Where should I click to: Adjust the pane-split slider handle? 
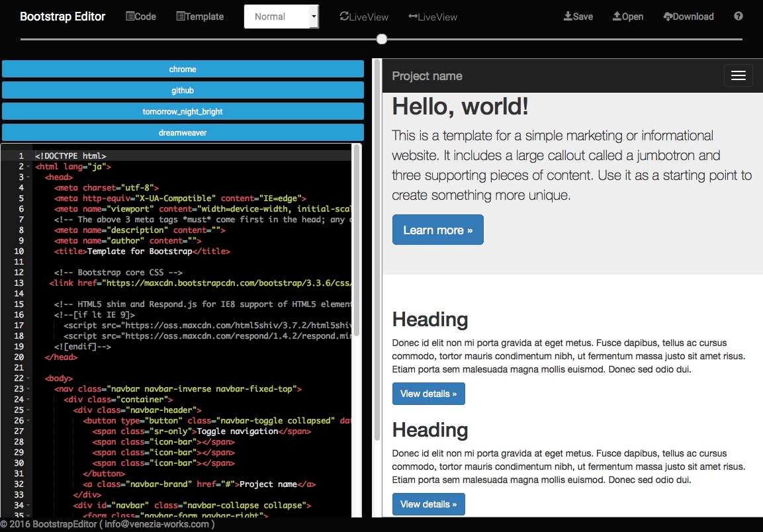381,39
